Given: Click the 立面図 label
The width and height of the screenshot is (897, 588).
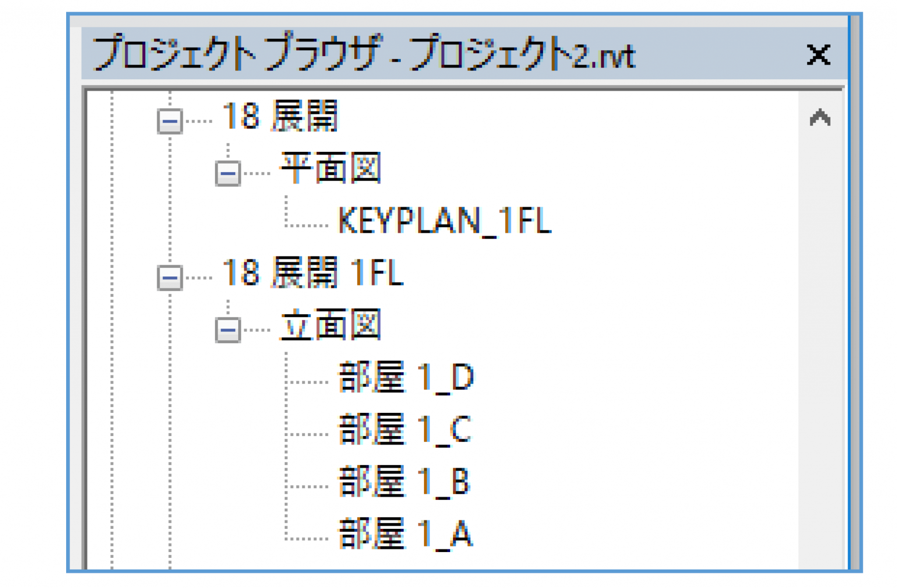Looking at the screenshot, I should pyautogui.click(x=331, y=325).
